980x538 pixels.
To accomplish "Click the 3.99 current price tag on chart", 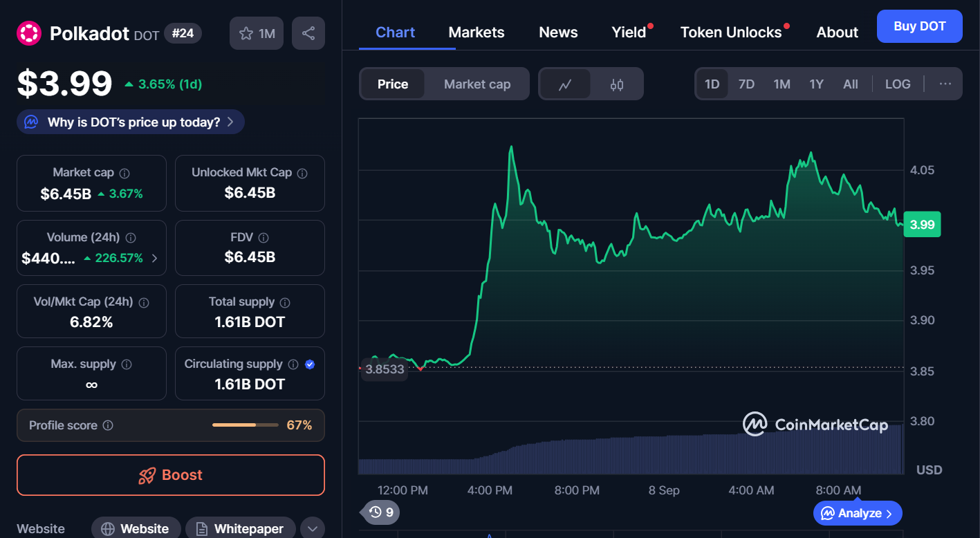I will [922, 224].
